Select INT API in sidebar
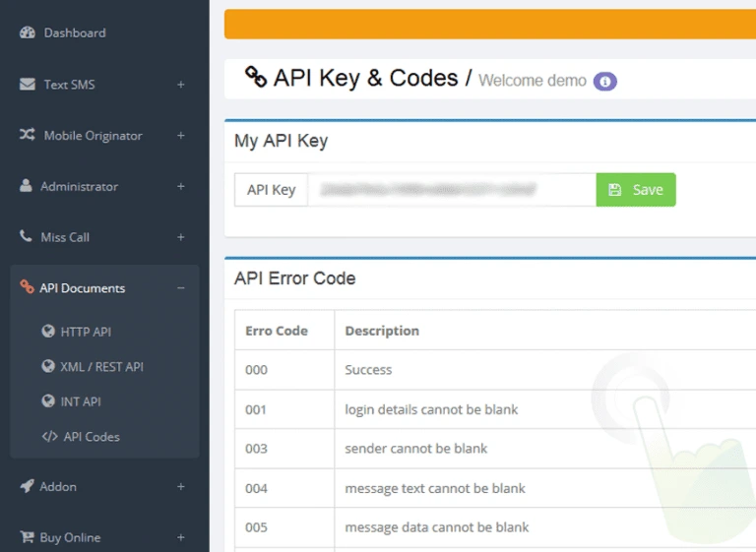The height and width of the screenshot is (552, 756). 81,401
